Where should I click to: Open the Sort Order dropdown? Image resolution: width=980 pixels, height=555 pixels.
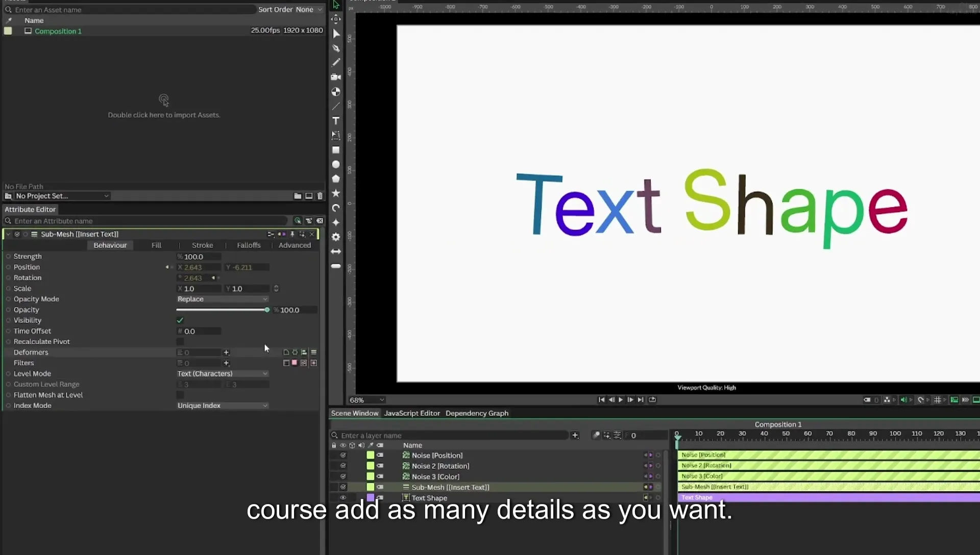point(309,10)
